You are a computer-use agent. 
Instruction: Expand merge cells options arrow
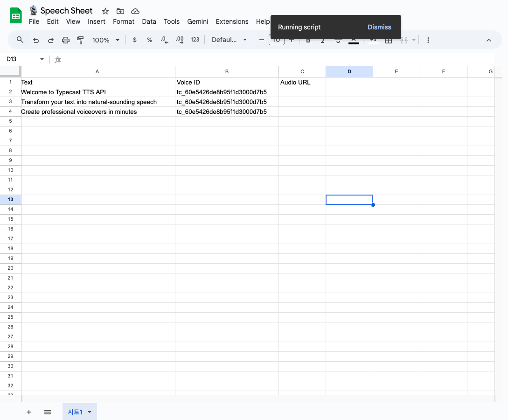pos(414,40)
